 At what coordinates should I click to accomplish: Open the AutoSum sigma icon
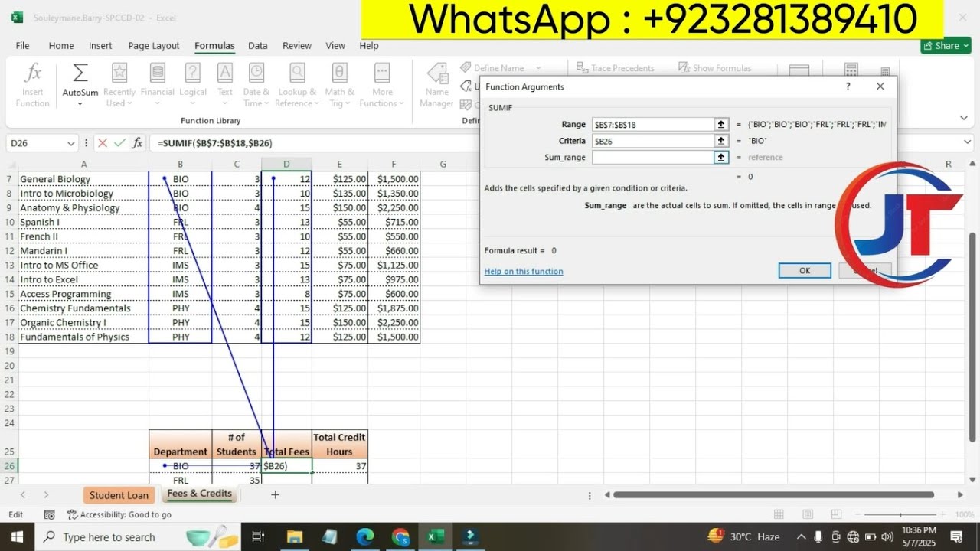(x=80, y=73)
